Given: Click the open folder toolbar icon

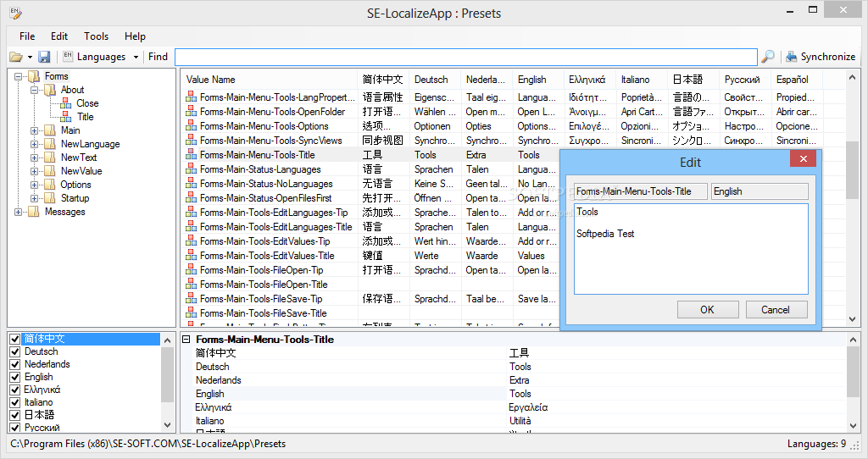Looking at the screenshot, I should click(16, 57).
